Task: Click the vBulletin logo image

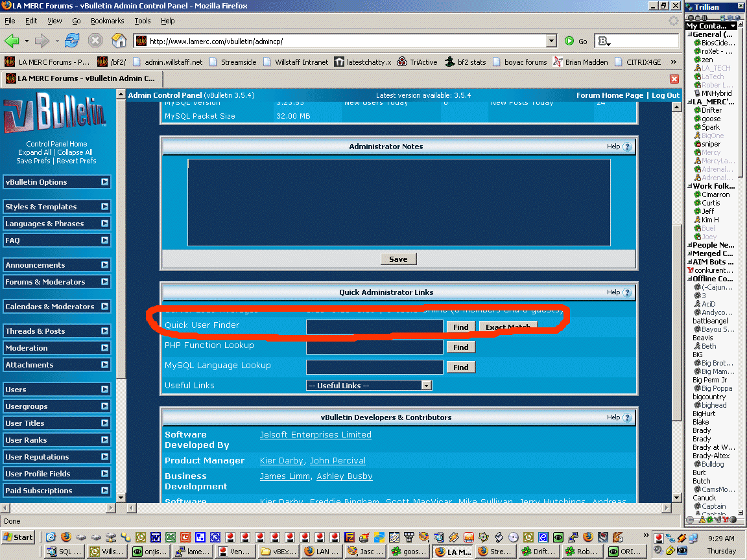Action: 54,113
